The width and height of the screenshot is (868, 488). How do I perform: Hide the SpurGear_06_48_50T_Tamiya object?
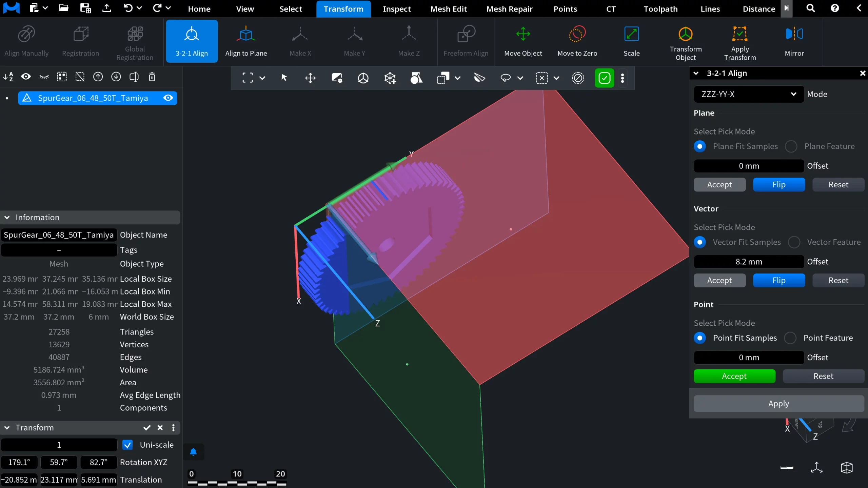click(168, 98)
